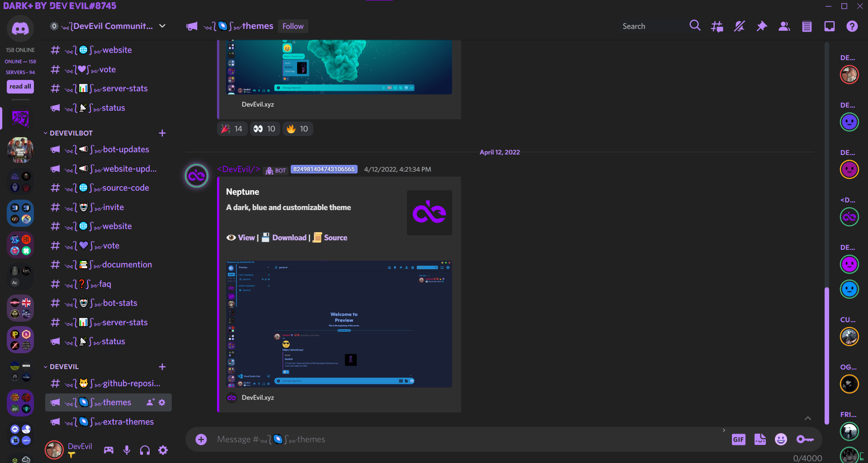Toggle the member list panel
This screenshot has height=463, width=868.
pyautogui.click(x=784, y=26)
